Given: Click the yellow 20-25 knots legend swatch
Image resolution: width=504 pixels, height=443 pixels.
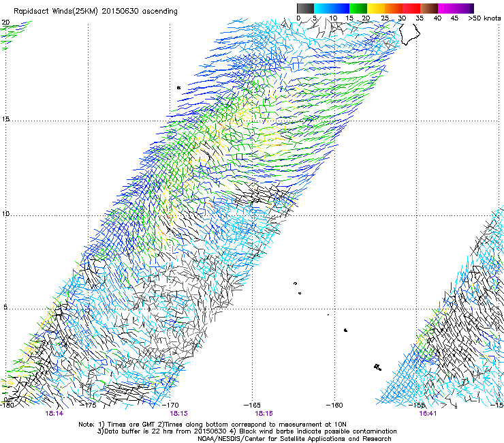Looking at the screenshot, I should click(x=376, y=8).
